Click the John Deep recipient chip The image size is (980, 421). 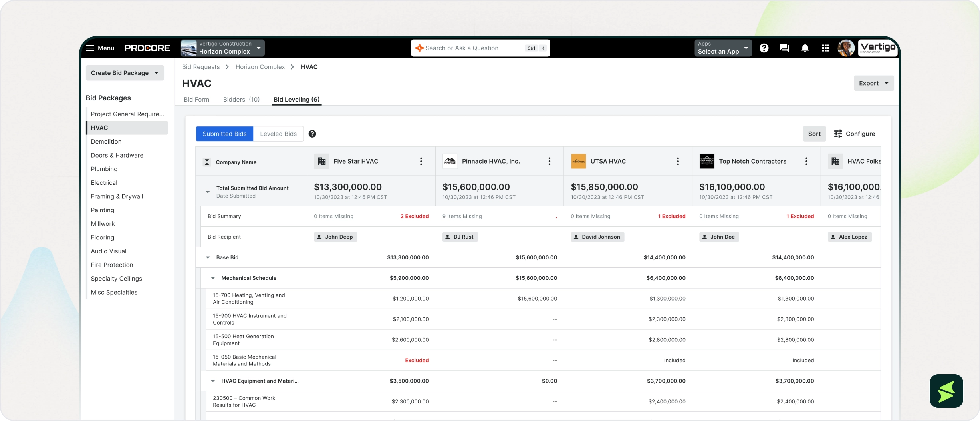click(335, 237)
